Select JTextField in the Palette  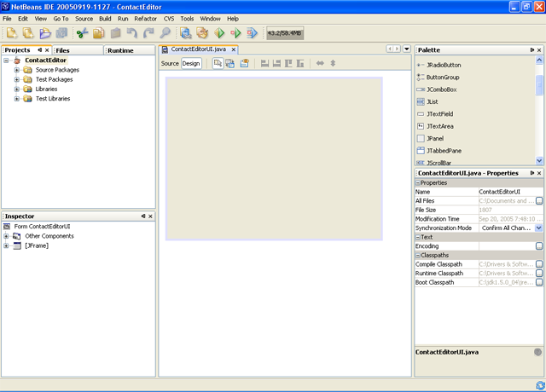tap(439, 113)
